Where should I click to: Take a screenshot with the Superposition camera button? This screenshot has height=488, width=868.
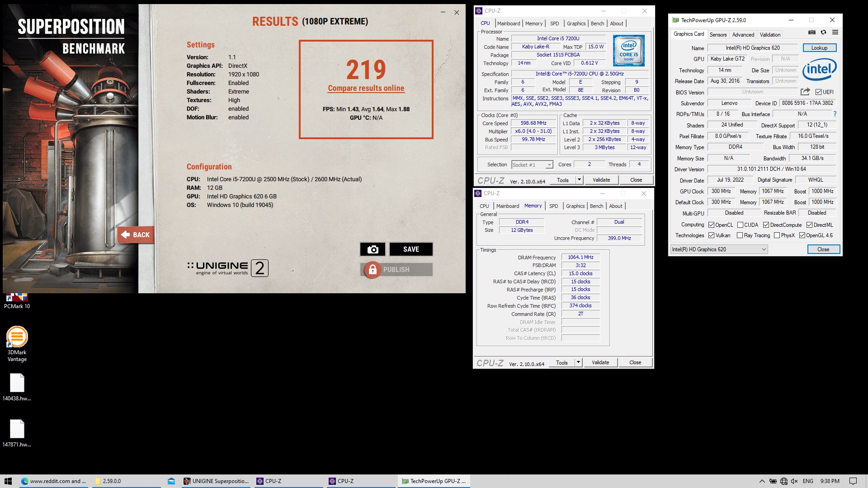tap(373, 249)
